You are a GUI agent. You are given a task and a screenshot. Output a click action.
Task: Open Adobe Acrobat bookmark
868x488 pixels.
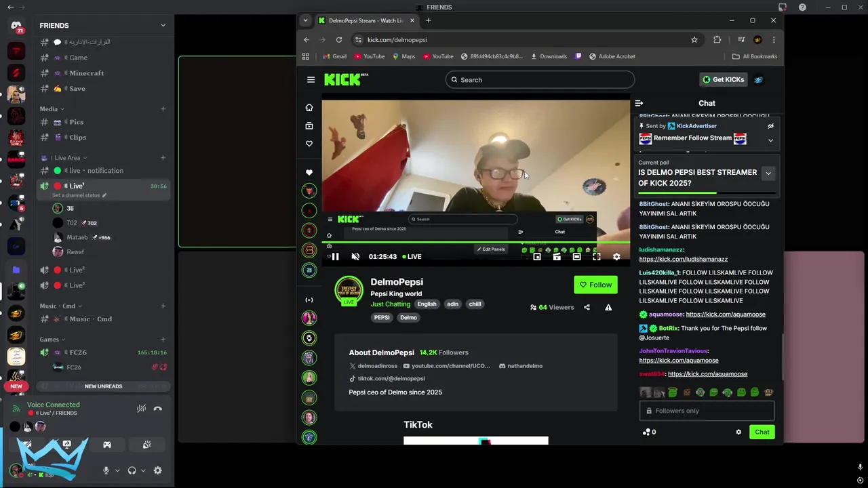tap(612, 56)
